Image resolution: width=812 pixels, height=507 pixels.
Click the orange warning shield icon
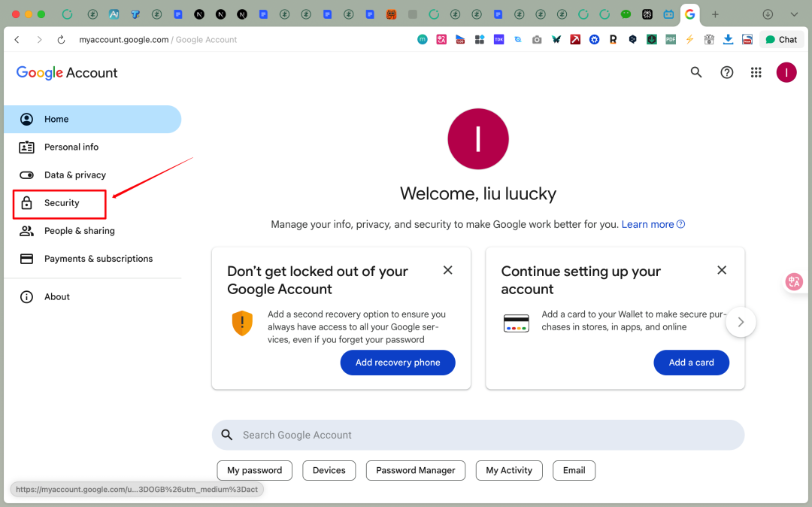tap(242, 323)
